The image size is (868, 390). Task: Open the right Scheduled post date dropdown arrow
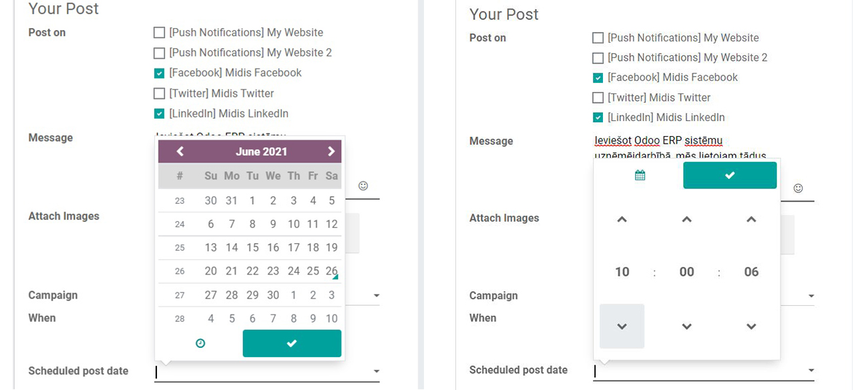[x=811, y=370]
